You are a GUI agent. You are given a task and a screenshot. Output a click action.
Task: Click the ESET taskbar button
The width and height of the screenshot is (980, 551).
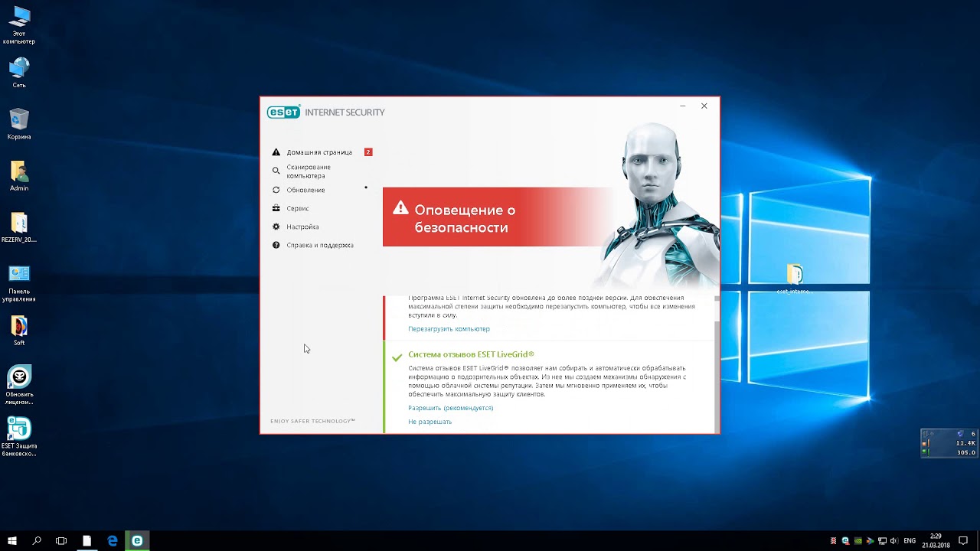[137, 541]
